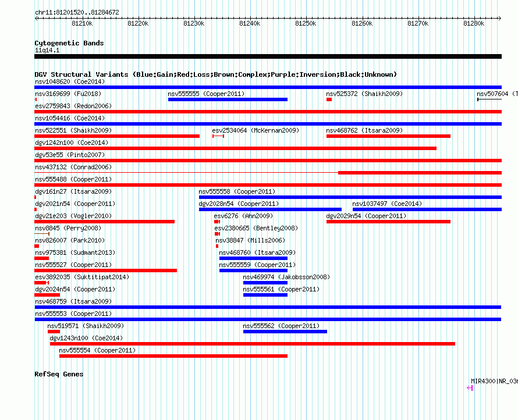This screenshot has height=420, width=518.
Task: Click nsv38847 (Mills2006) label
Action: (x=250, y=240)
